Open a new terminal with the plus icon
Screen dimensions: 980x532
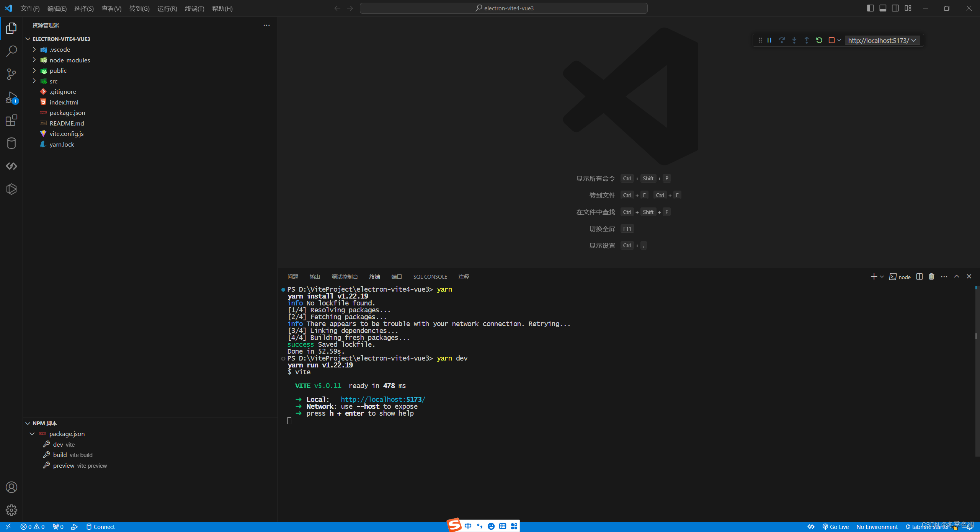coord(874,276)
